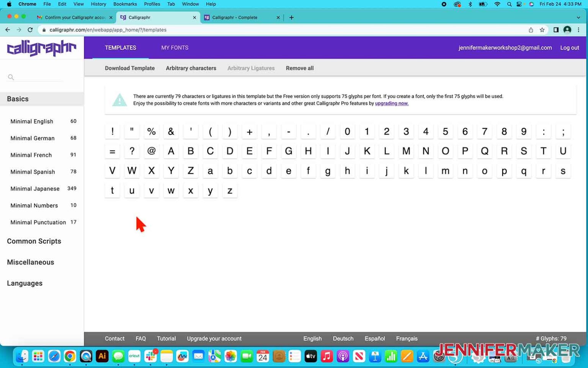
Task: Open the Chrome Bookmarks menu
Action: tap(125, 4)
